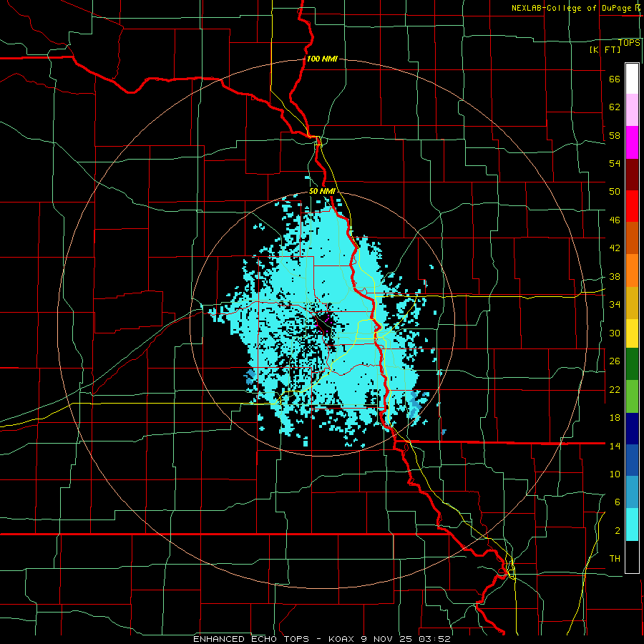This screenshot has width=644, height=644.
Task: Select the magenta legend swatch
Action: point(632,142)
